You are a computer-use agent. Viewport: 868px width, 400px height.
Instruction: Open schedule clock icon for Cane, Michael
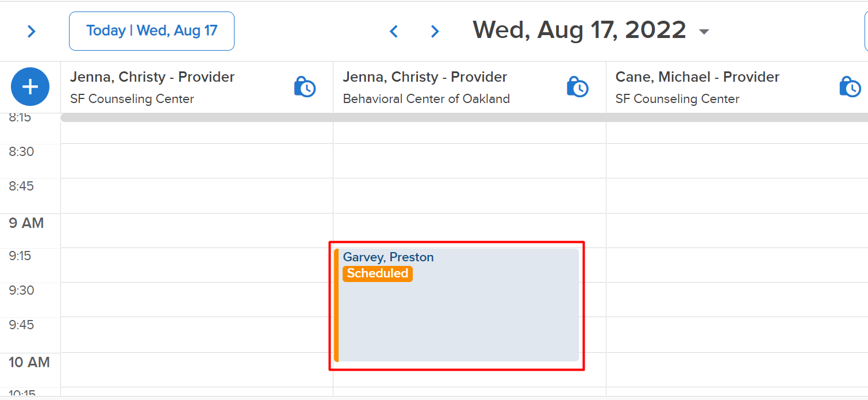point(850,87)
